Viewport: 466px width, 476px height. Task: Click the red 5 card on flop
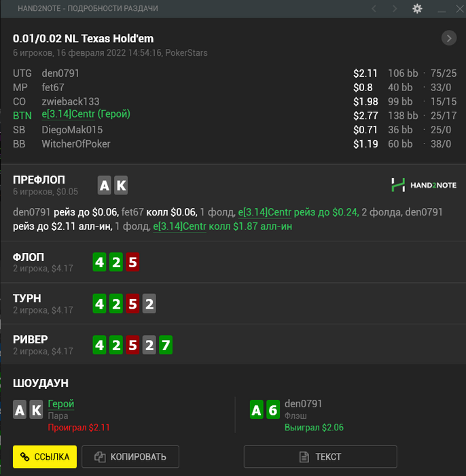(132, 262)
